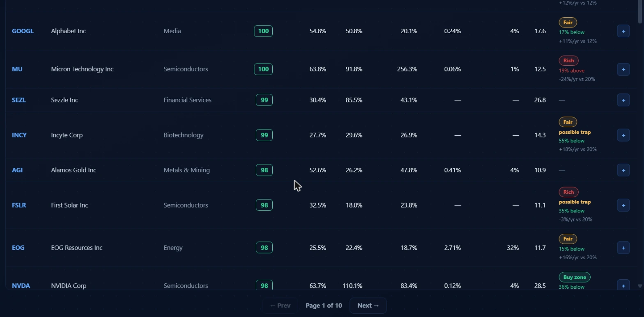Open the EOG ticker link
Viewport: 644px width, 317px height.
18,248
